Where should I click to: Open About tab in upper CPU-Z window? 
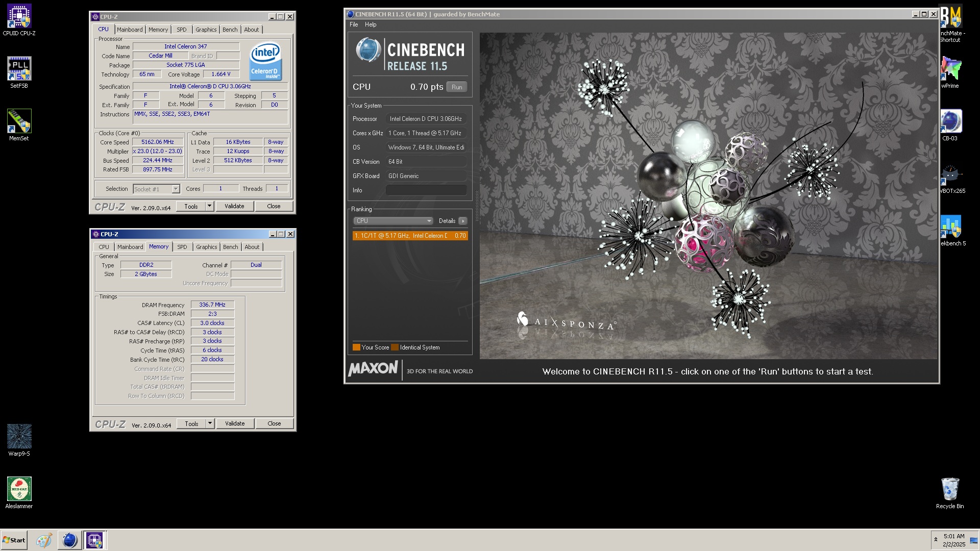(x=252, y=30)
